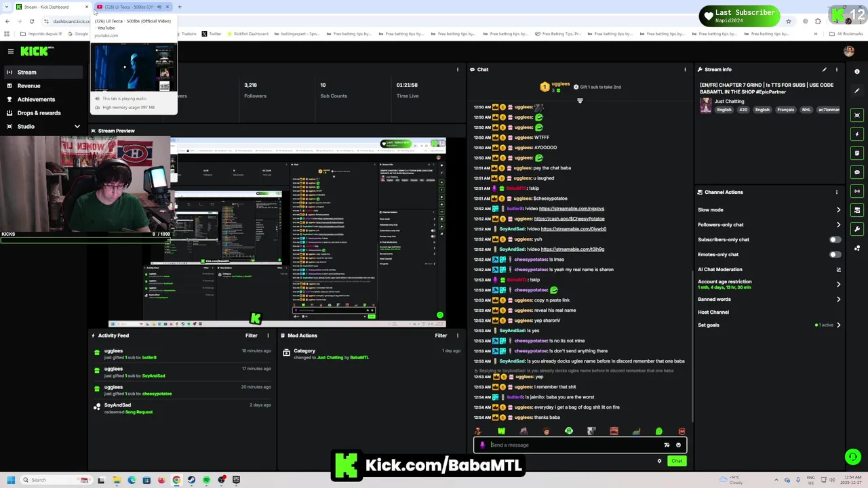The width and height of the screenshot is (868, 488).
Task: Open Host Channel action
Action: [713, 312]
